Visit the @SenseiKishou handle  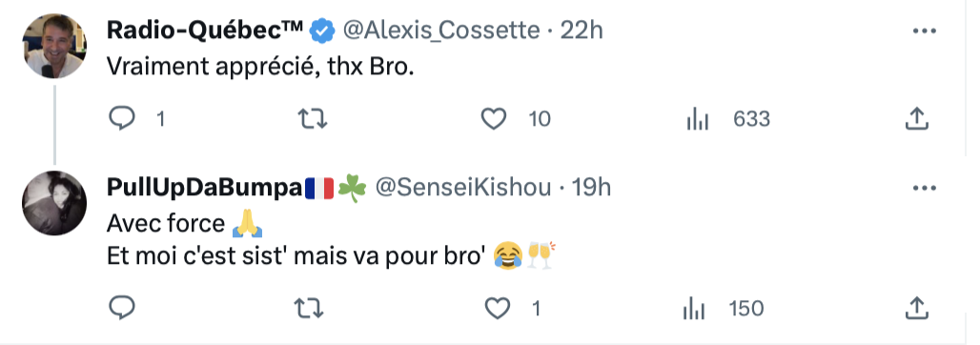[463, 188]
